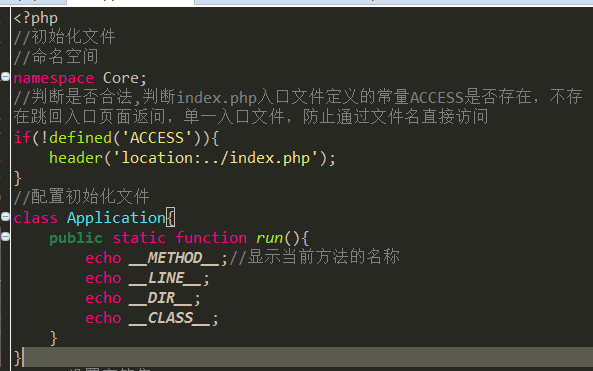This screenshot has width=593, height=371.
Task: Place cursor on the <?php opening tag
Action: [x=36, y=18]
